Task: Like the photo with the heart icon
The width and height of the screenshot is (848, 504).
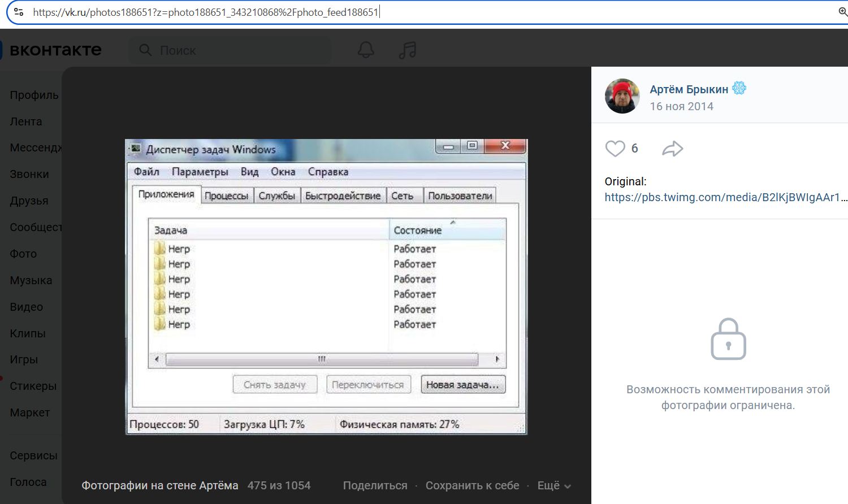Action: 615,149
